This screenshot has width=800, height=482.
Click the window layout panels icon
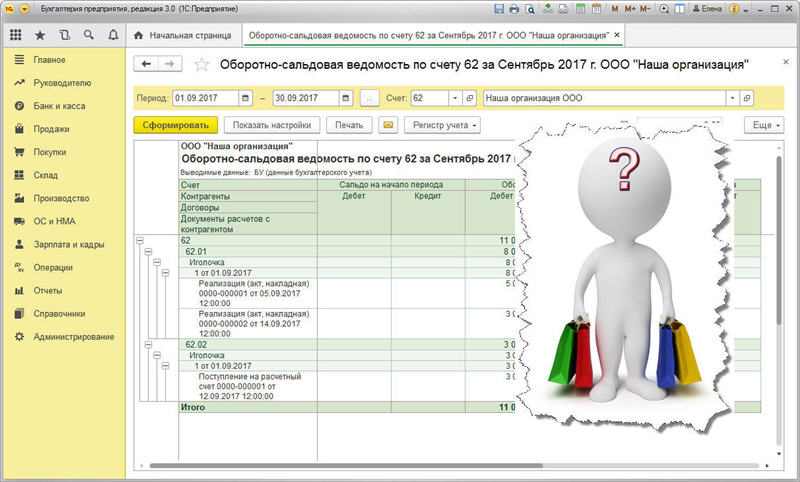679,9
